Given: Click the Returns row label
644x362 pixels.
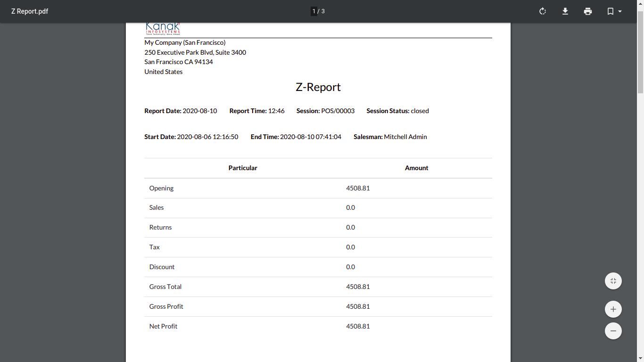Looking at the screenshot, I should [160, 227].
